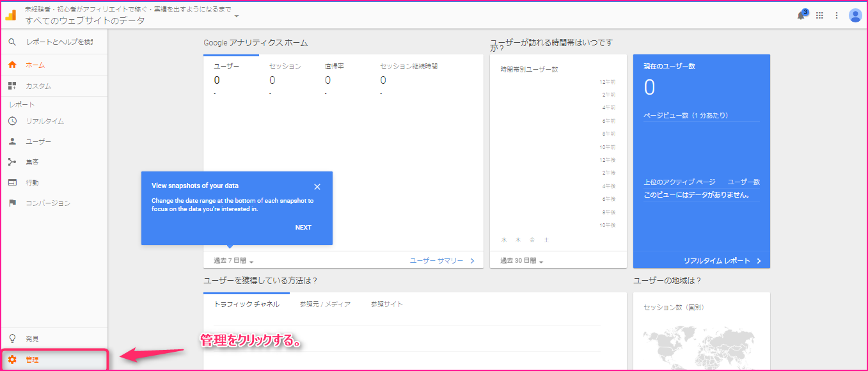Click the 上位のアクティブ ページ label
The width and height of the screenshot is (868, 371).
(x=679, y=182)
